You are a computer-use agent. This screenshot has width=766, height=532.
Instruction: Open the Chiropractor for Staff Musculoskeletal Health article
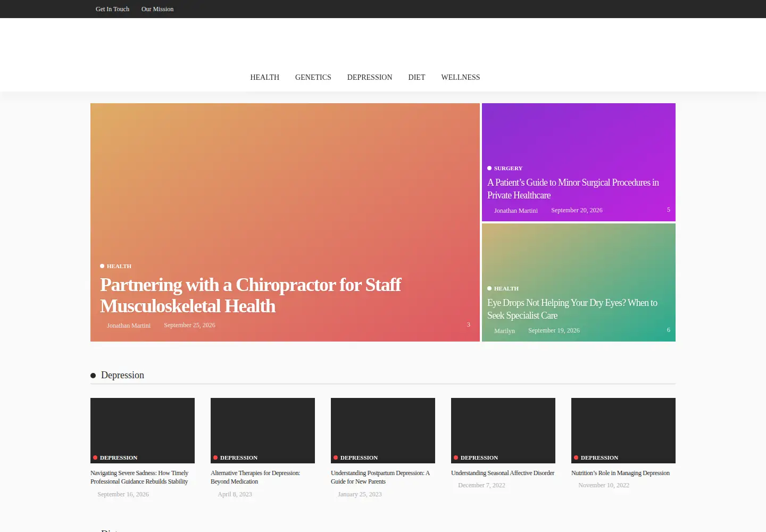[251, 295]
